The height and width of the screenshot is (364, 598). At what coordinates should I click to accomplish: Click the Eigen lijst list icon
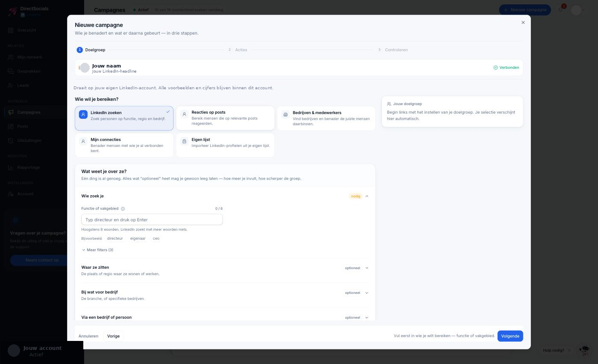[185, 141]
